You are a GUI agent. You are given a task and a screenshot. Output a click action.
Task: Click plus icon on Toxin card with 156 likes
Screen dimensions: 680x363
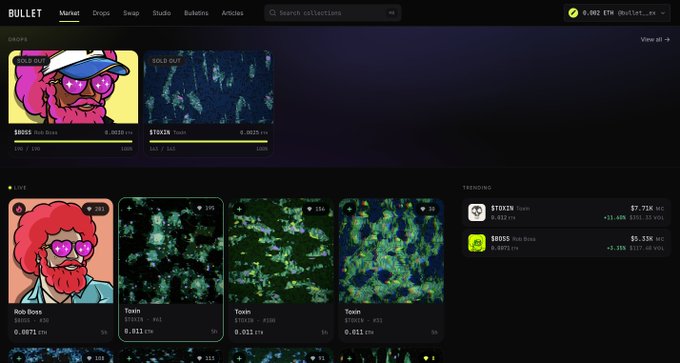pyautogui.click(x=239, y=209)
